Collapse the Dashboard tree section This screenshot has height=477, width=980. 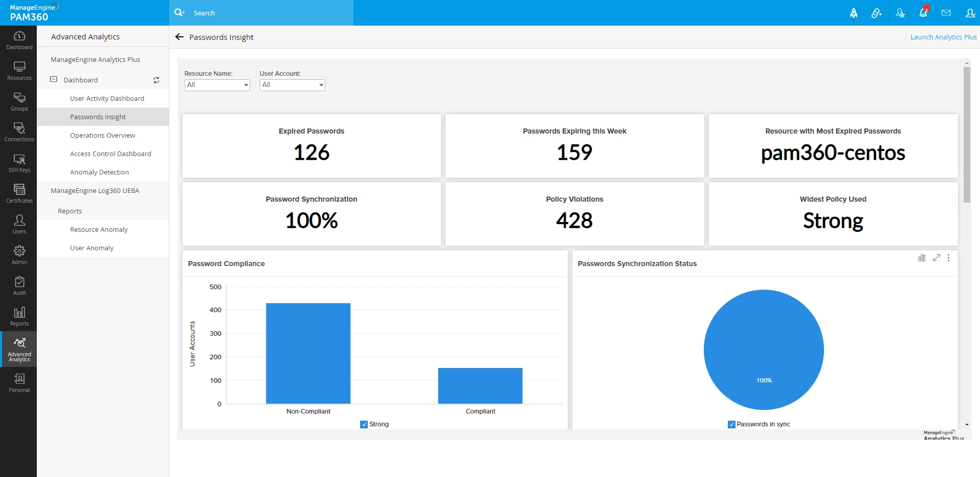(53, 80)
